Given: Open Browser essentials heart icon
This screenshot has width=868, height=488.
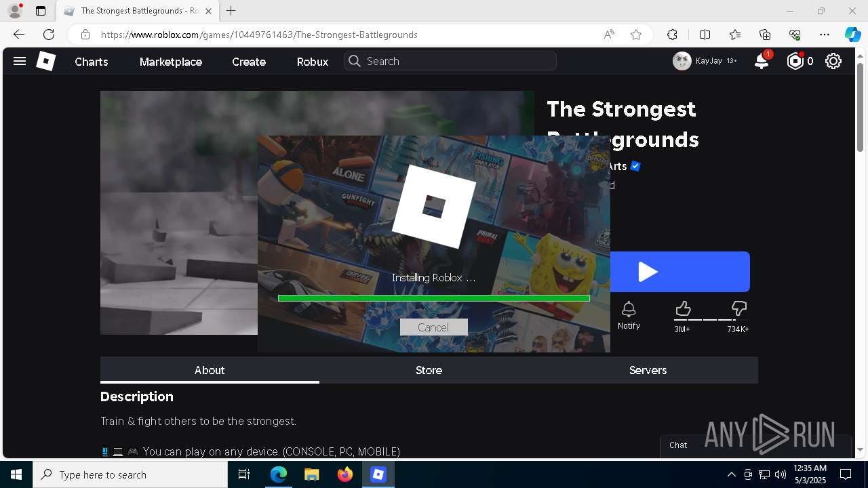Looking at the screenshot, I should tap(795, 35).
